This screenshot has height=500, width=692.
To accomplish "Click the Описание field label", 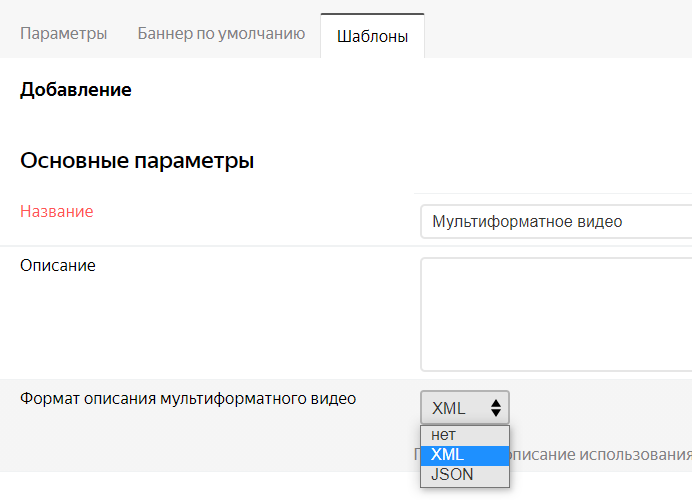I will [x=58, y=265].
